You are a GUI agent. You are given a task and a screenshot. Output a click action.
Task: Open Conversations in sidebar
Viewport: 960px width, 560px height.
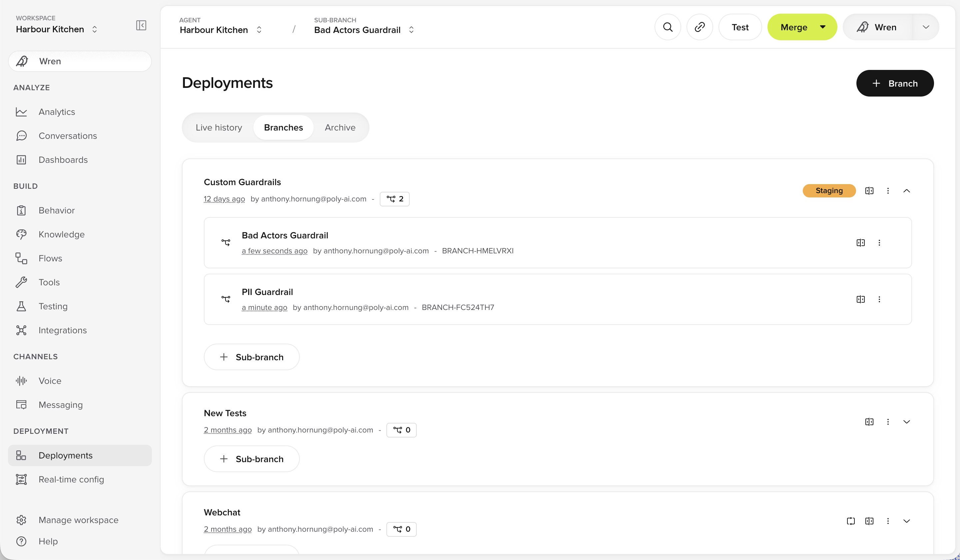(80, 136)
